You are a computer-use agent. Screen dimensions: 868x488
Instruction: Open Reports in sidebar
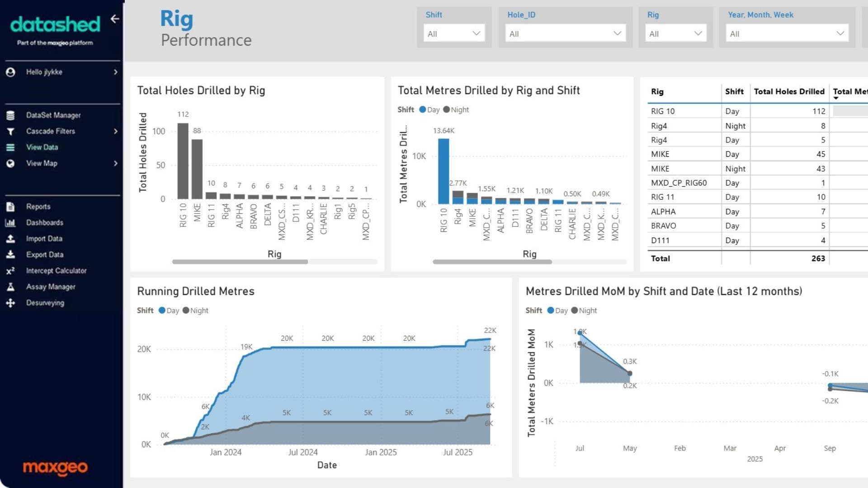pyautogui.click(x=38, y=207)
